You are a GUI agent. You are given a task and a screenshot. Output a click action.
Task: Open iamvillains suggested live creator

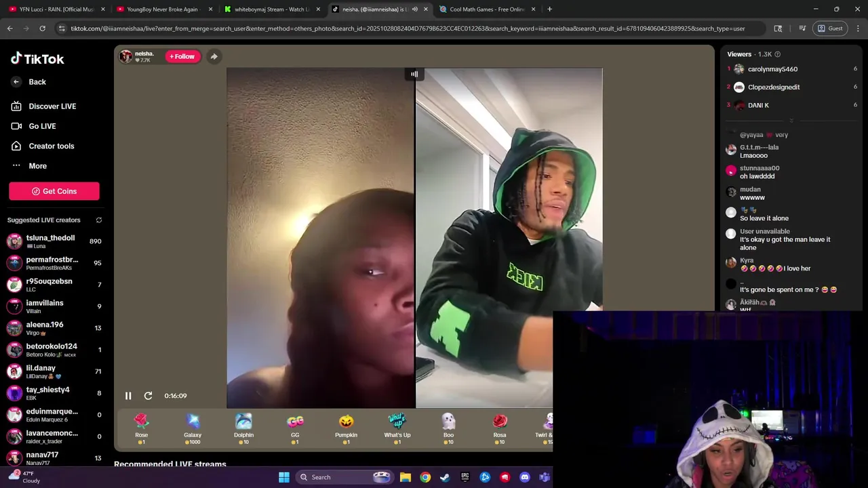(x=54, y=306)
